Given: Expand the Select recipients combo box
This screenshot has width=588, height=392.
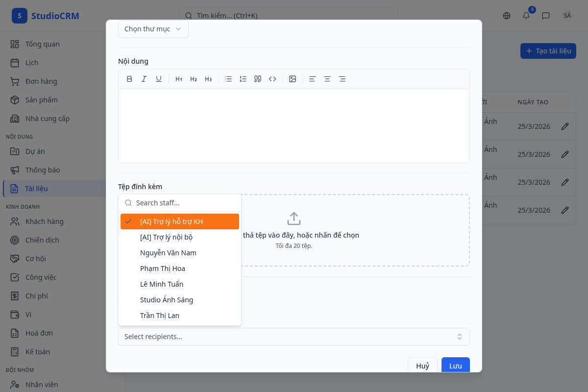Looking at the screenshot, I should pyautogui.click(x=294, y=337).
